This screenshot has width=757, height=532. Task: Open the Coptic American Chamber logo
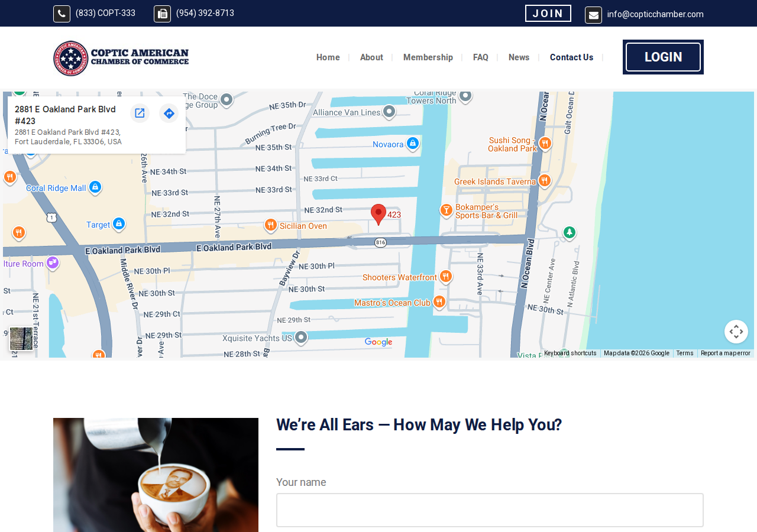pos(121,58)
